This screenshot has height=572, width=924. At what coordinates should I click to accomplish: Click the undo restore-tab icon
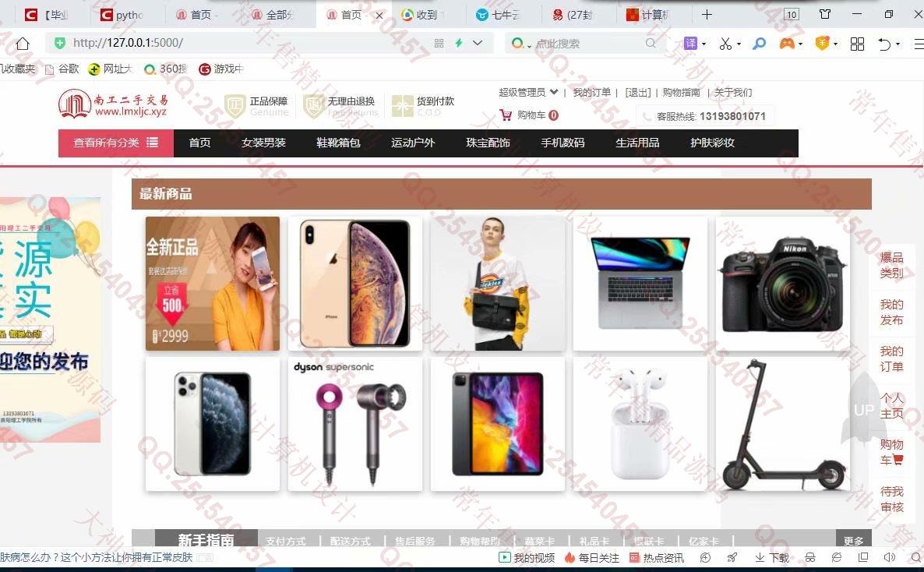(884, 44)
